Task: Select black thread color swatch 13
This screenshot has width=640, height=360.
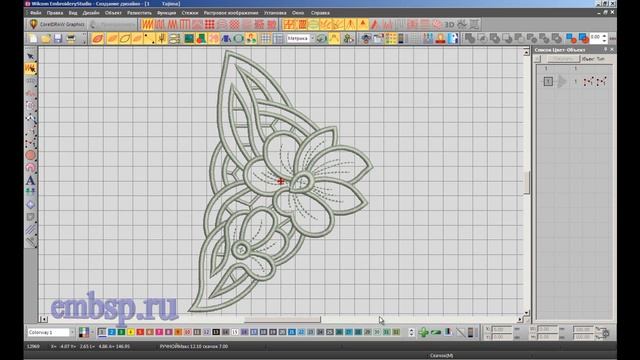Action: click(216, 332)
